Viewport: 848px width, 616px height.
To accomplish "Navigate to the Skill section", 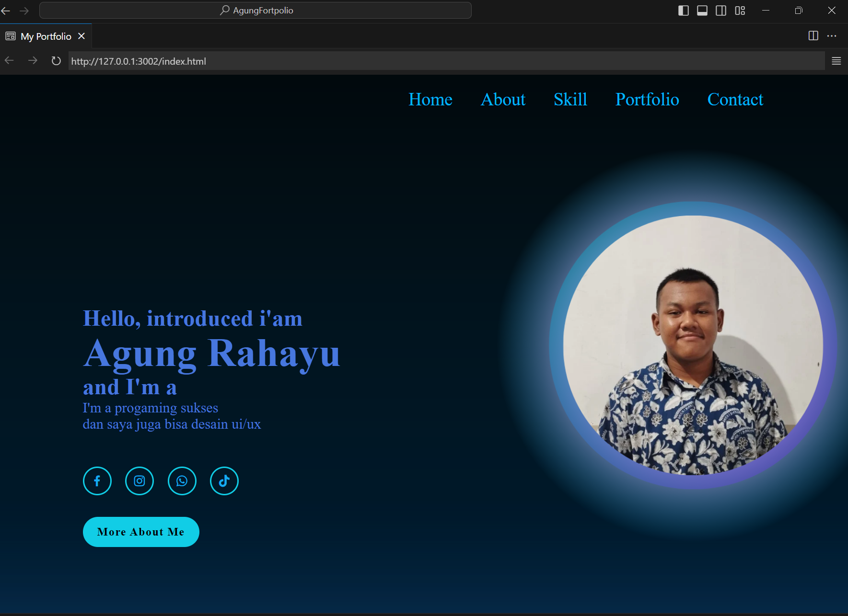I will tap(570, 100).
